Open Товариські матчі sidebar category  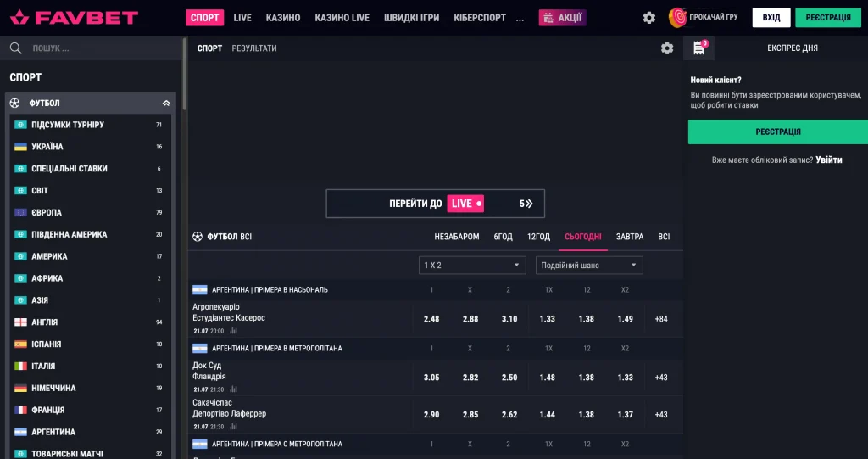[x=91, y=454]
